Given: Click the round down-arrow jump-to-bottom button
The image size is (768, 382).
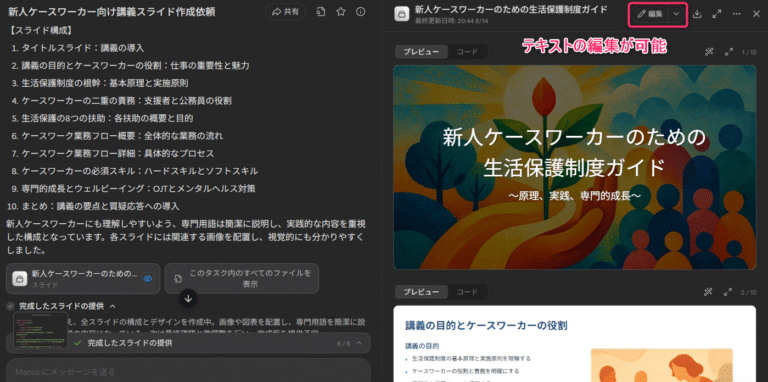Looking at the screenshot, I should tap(189, 298).
